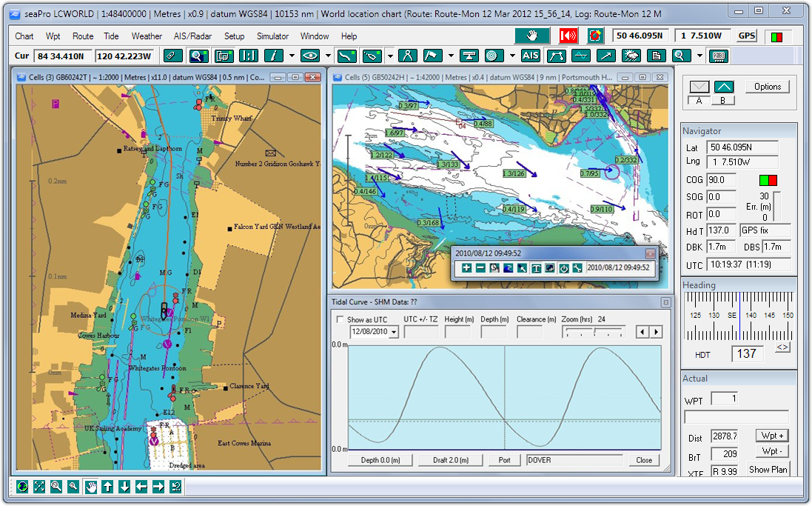Click the DOVER port name field

(x=574, y=460)
